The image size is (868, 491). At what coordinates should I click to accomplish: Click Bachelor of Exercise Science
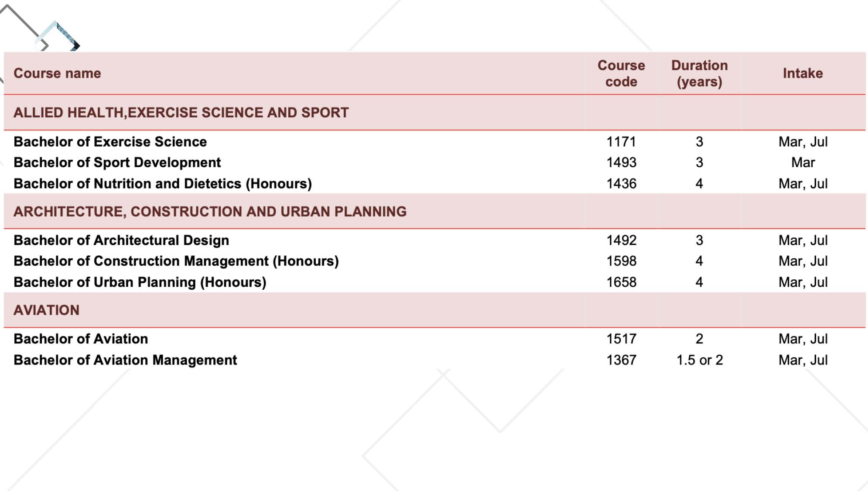110,142
